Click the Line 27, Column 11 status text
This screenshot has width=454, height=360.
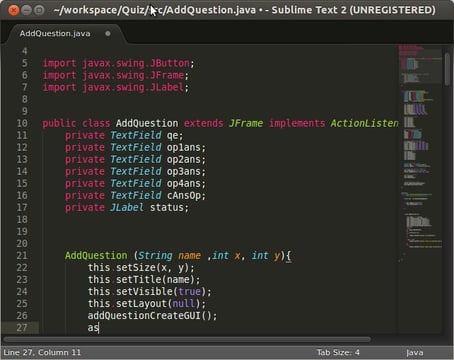42,352
